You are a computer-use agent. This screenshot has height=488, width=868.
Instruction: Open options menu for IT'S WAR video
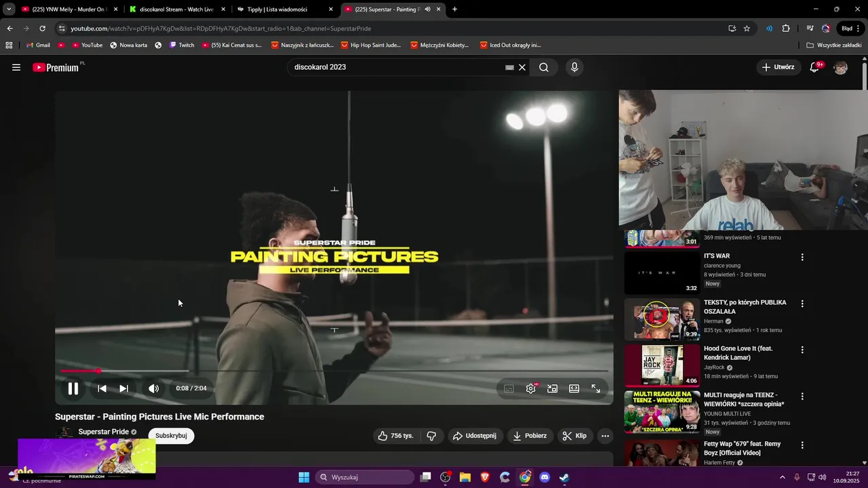[802, 258]
